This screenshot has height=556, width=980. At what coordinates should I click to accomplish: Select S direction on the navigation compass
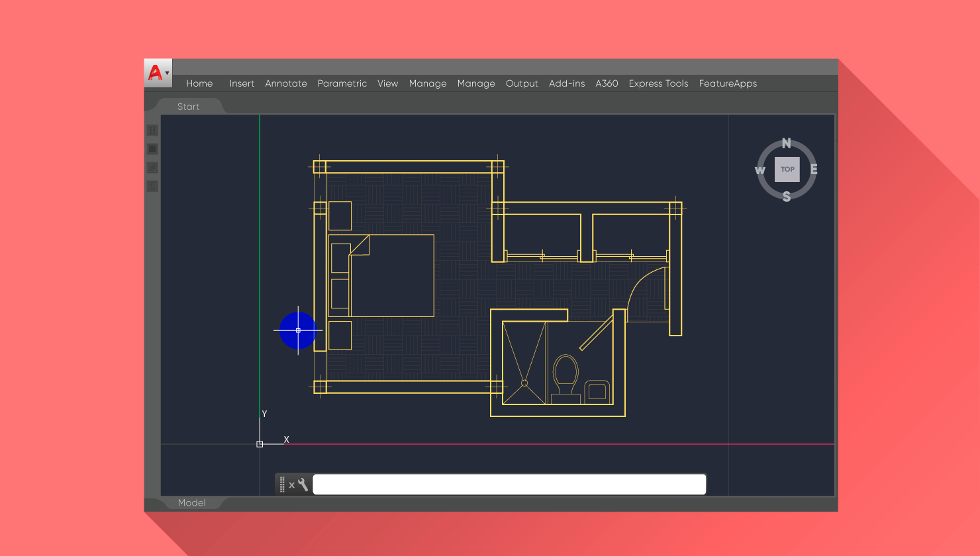tap(787, 197)
